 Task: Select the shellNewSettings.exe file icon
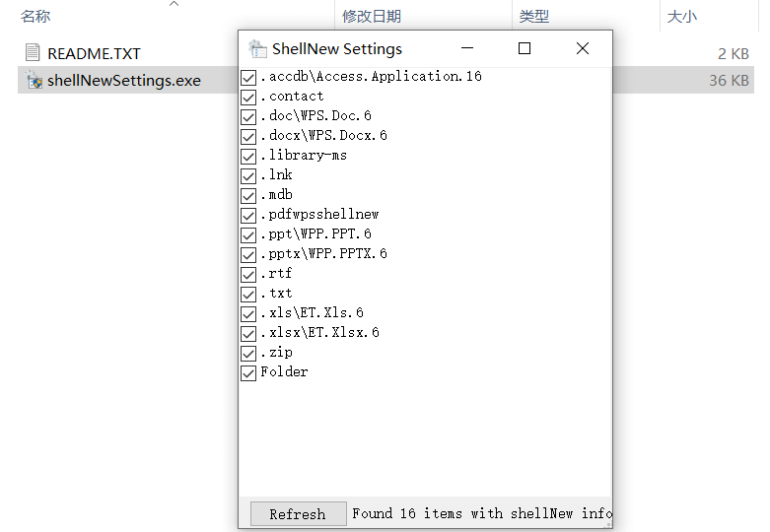[x=34, y=80]
